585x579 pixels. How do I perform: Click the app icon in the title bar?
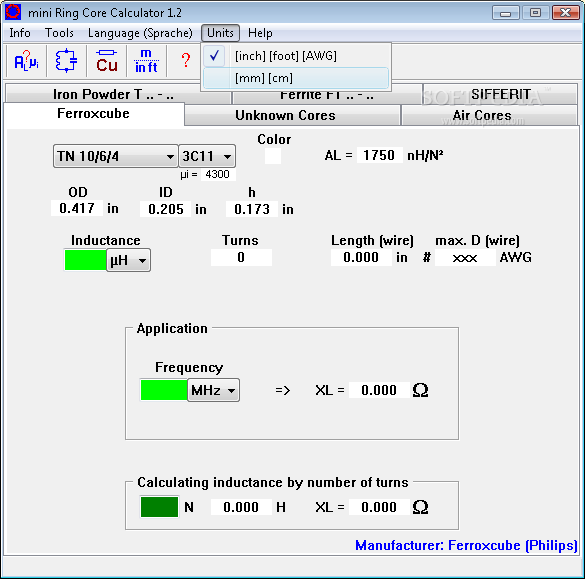point(13,12)
